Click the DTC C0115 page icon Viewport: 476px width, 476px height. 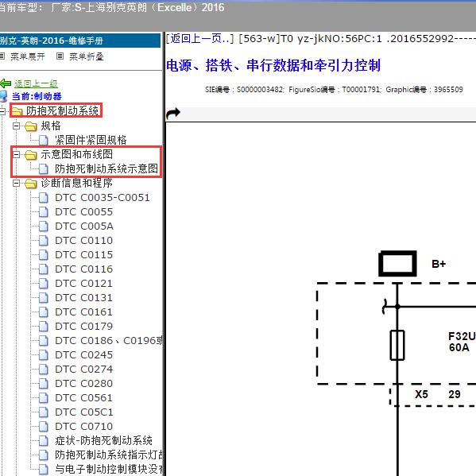point(44,255)
